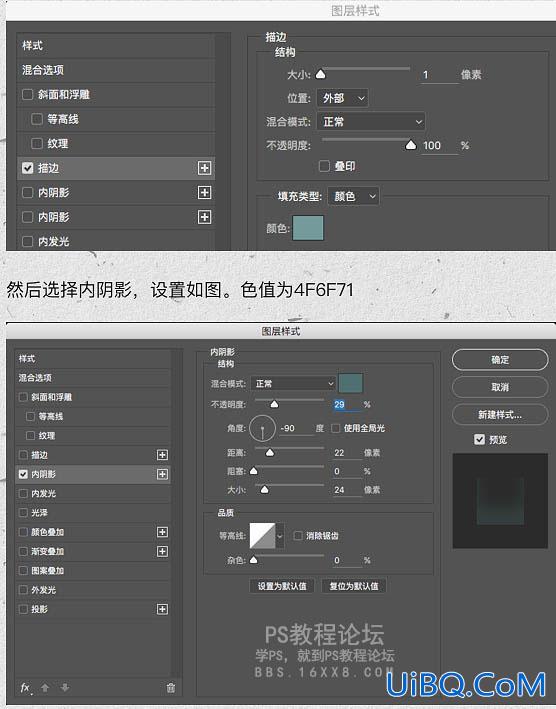Uncheck 内阴影 in the bottom dialog

23,474
